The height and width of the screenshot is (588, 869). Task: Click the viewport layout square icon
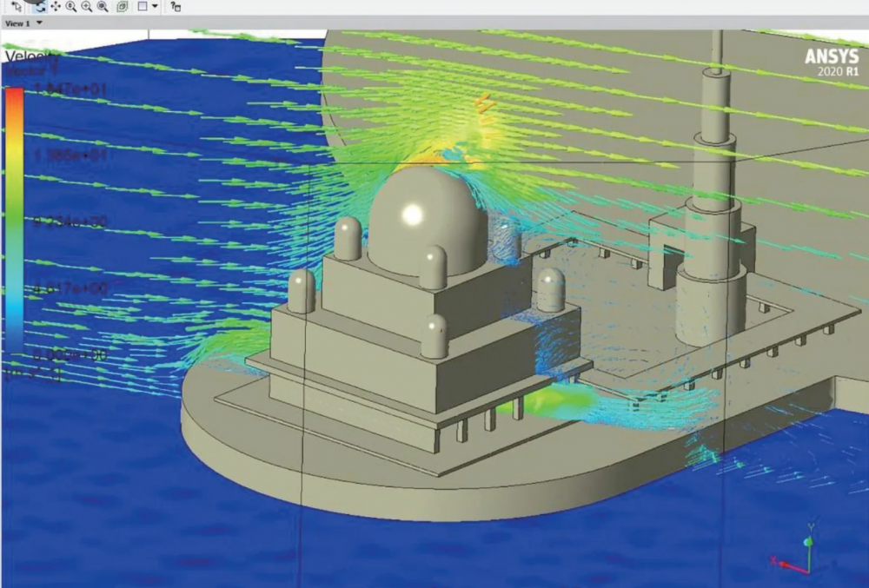coord(142,6)
